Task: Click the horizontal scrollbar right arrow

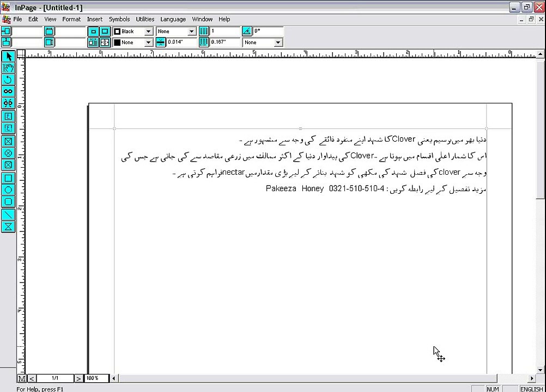Action: click(532, 378)
